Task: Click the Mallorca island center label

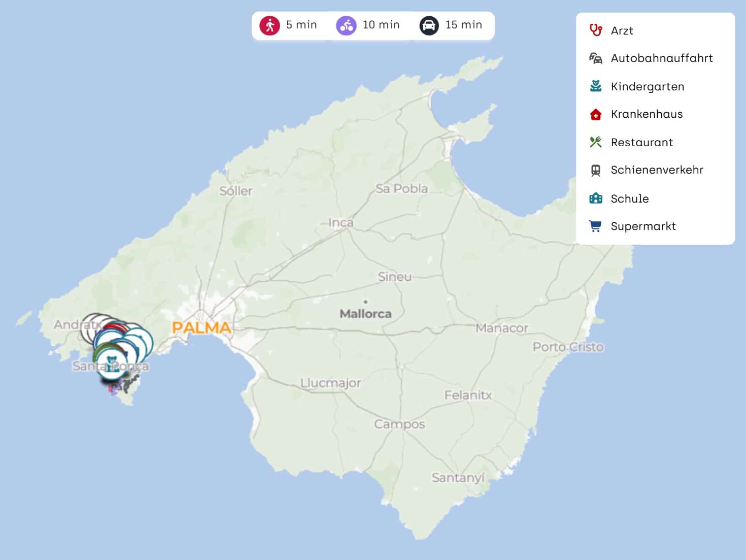Action: pyautogui.click(x=365, y=314)
